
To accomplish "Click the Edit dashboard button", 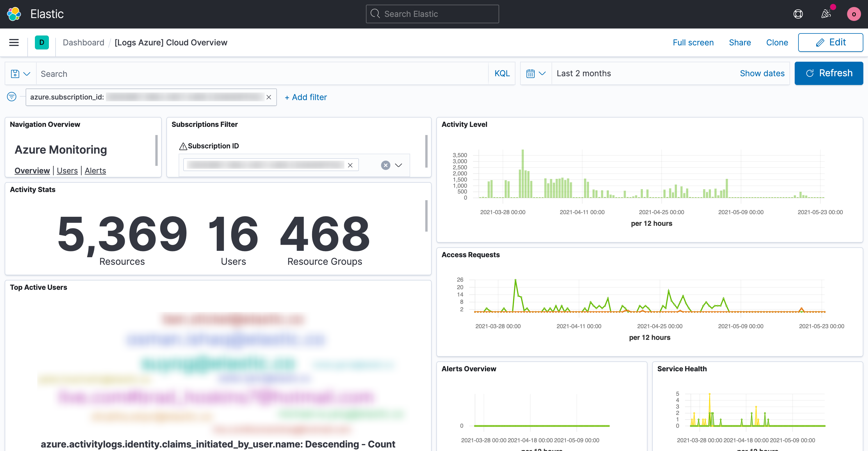I will [830, 42].
